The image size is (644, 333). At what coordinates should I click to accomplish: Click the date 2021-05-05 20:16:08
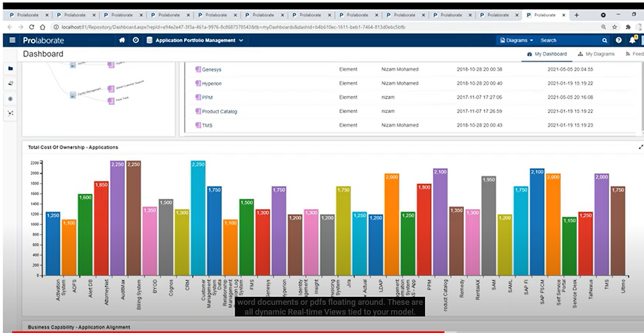[x=570, y=97]
